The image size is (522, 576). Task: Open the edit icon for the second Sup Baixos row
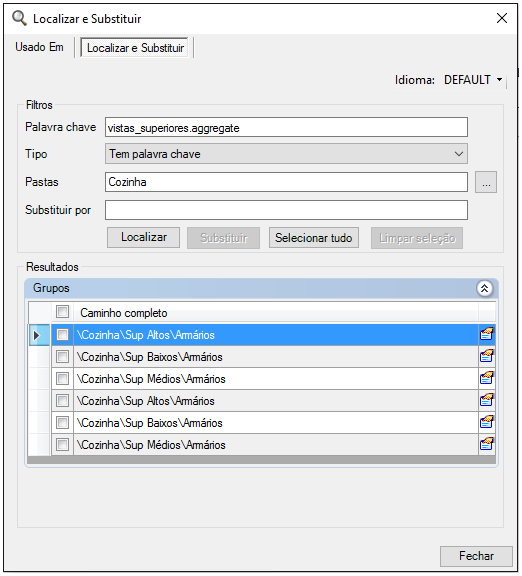click(x=486, y=422)
